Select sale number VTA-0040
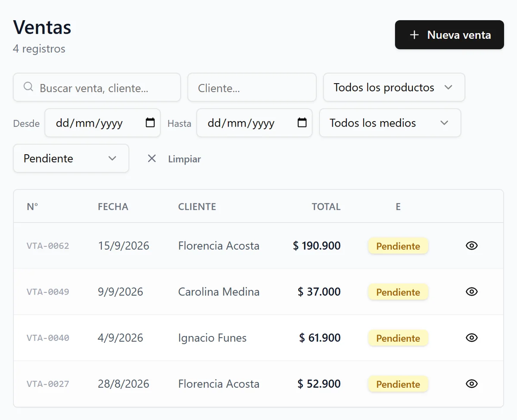Viewport: 517px width, 420px height. [48, 338]
